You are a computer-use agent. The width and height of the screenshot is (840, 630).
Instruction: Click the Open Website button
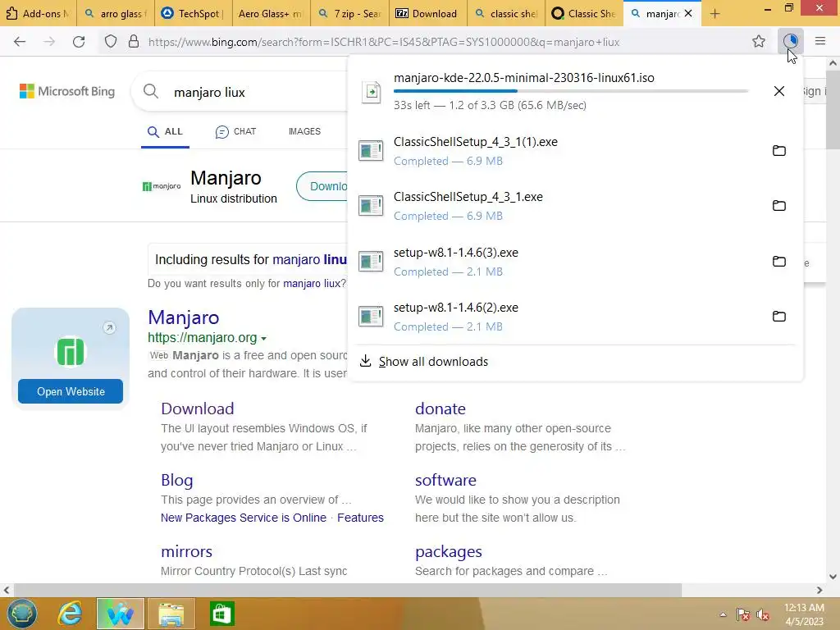(71, 391)
